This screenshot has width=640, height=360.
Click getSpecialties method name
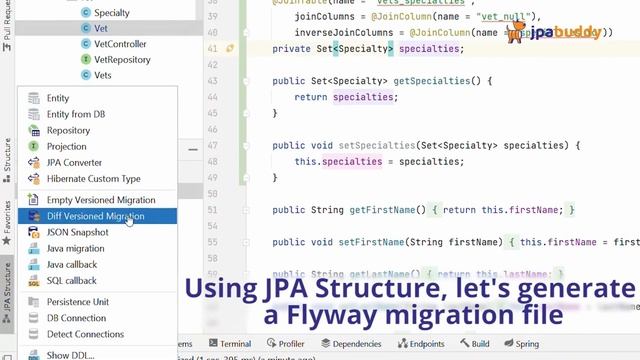[432, 81]
